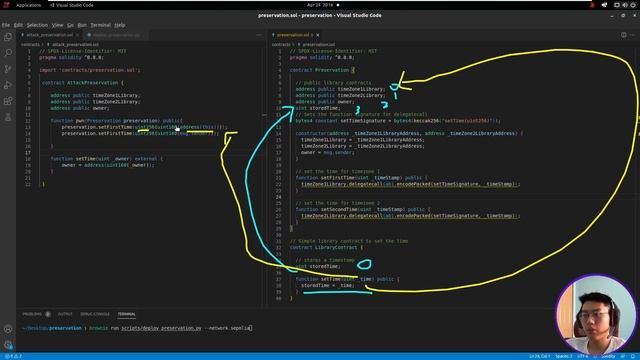Open the Run and Debug view
Viewport: 640px width, 360px height.
pos(8,85)
